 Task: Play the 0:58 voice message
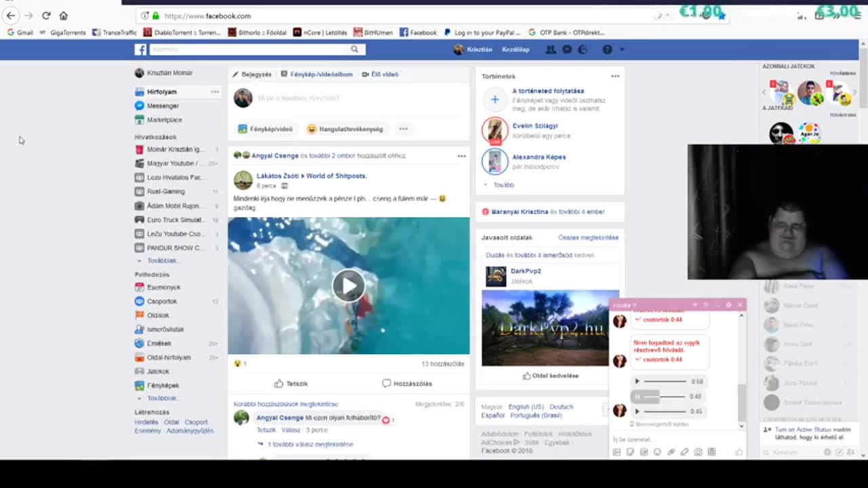point(637,382)
